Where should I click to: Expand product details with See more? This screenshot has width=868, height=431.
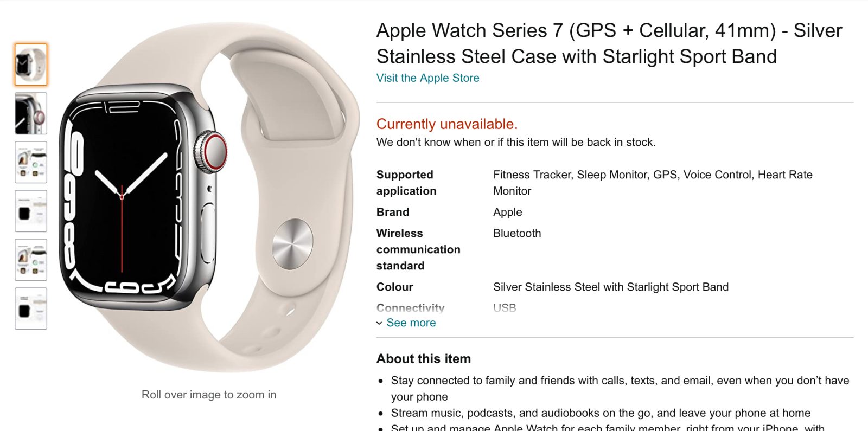pyautogui.click(x=411, y=323)
